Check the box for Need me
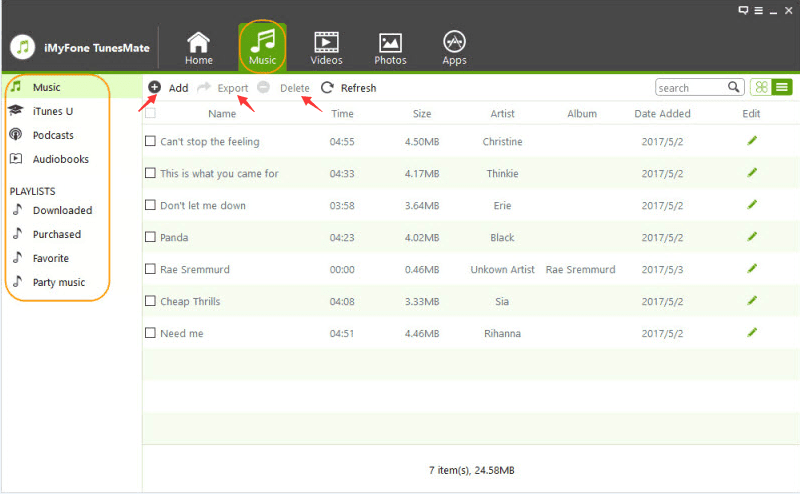The image size is (800, 494). coord(150,333)
